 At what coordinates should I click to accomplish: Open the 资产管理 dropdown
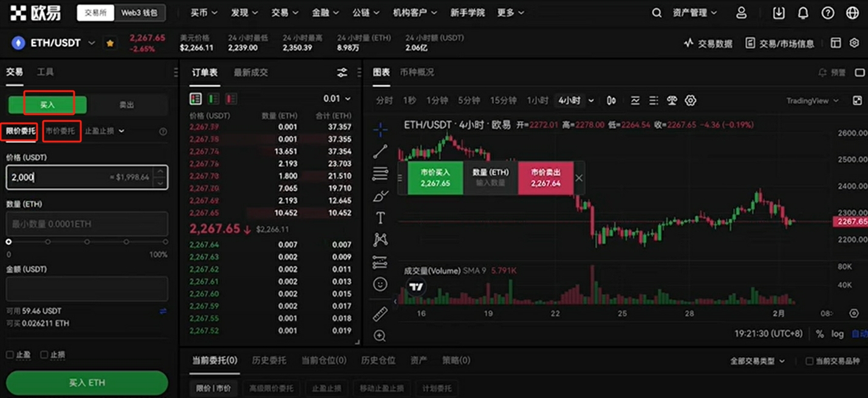pos(695,13)
